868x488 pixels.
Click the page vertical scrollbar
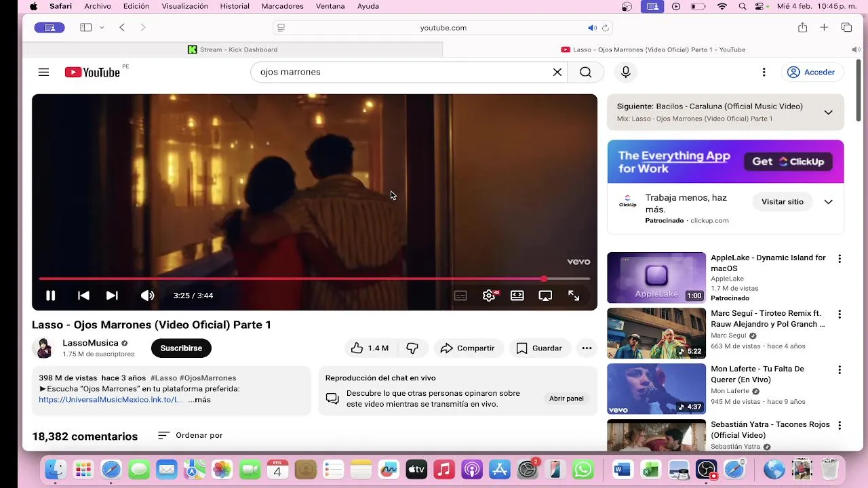tap(859, 90)
